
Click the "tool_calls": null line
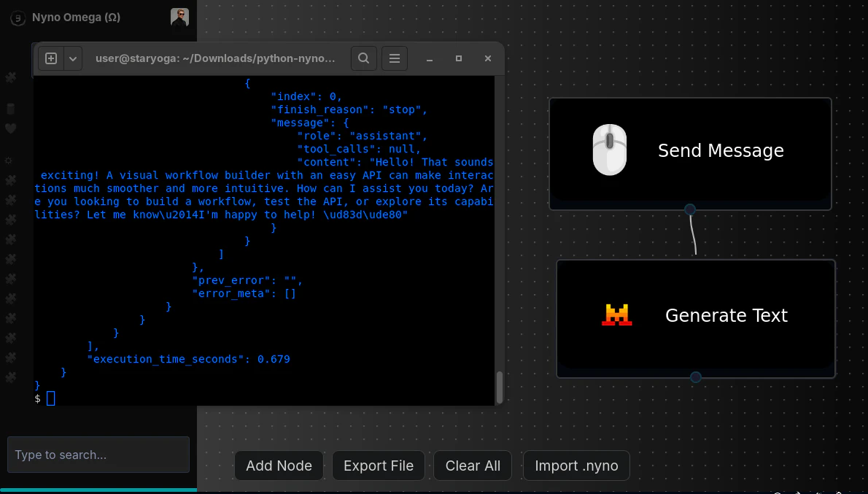coord(359,149)
